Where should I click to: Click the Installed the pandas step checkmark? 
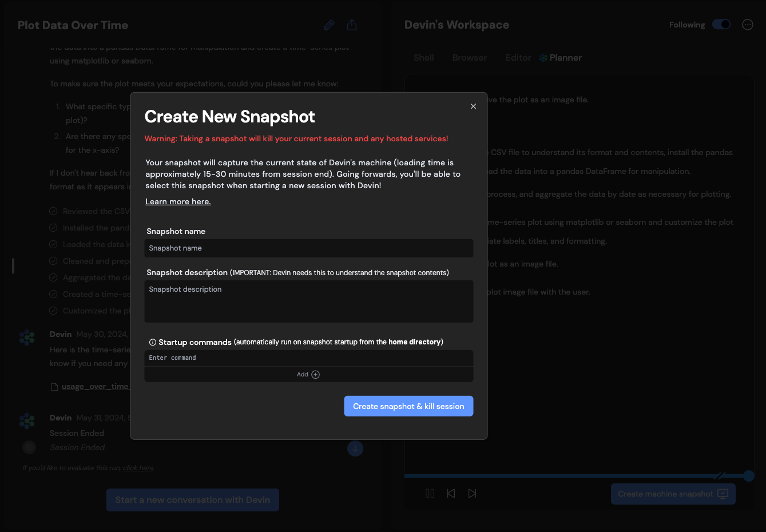53,228
